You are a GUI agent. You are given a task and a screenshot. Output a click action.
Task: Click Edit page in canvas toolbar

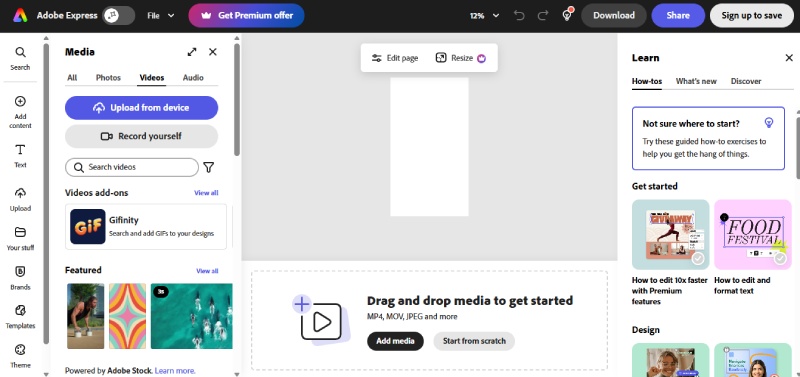point(395,58)
